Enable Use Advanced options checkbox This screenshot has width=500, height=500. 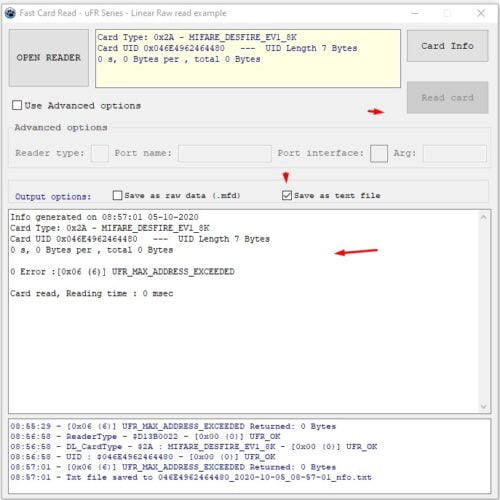pos(17,105)
